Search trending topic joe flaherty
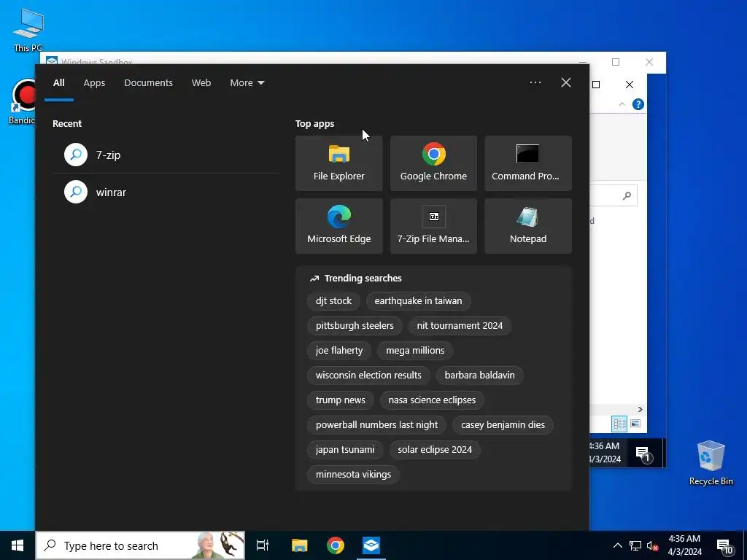This screenshot has height=560, width=747. point(339,351)
